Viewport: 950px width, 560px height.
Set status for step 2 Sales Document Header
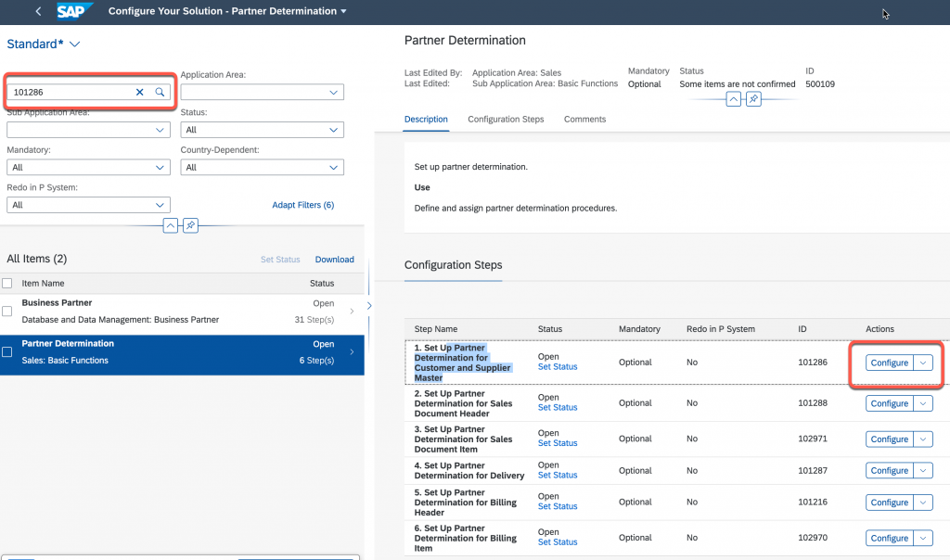coord(558,407)
